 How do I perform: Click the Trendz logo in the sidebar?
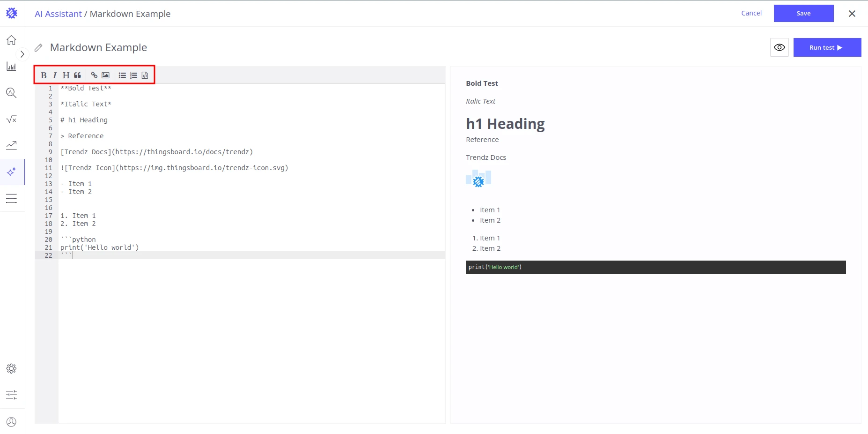(12, 13)
